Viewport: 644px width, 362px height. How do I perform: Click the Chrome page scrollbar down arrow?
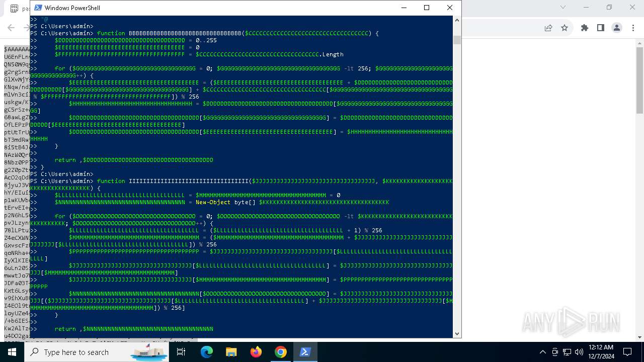[639, 337]
